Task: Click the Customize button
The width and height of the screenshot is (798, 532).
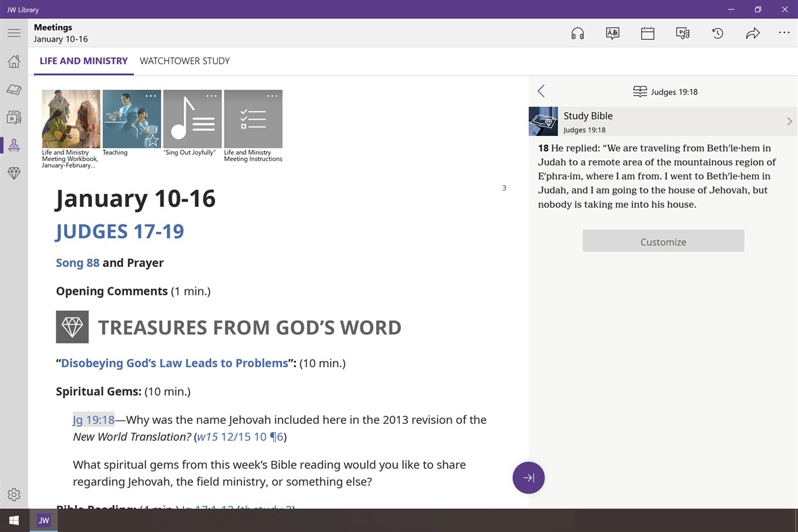Action: point(663,241)
